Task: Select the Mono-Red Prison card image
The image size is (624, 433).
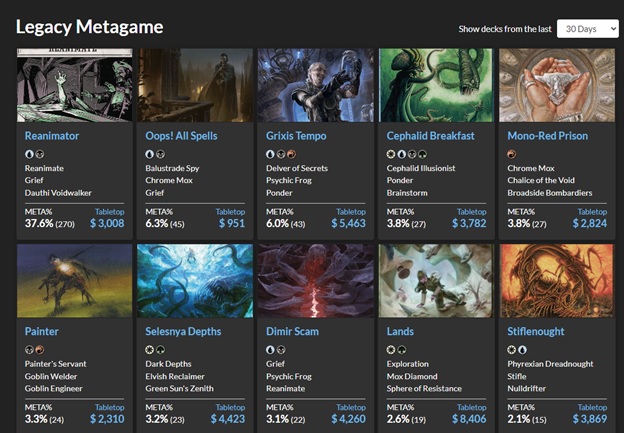Action: tap(557, 85)
